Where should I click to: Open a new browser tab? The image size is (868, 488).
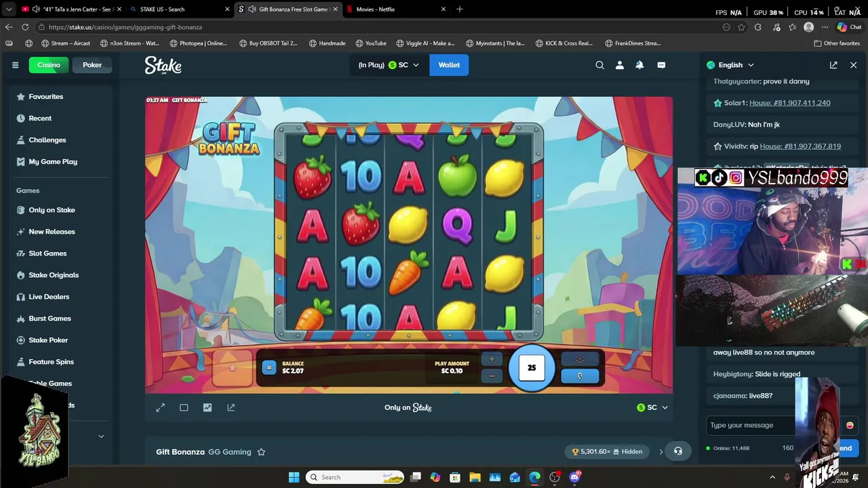(460, 9)
